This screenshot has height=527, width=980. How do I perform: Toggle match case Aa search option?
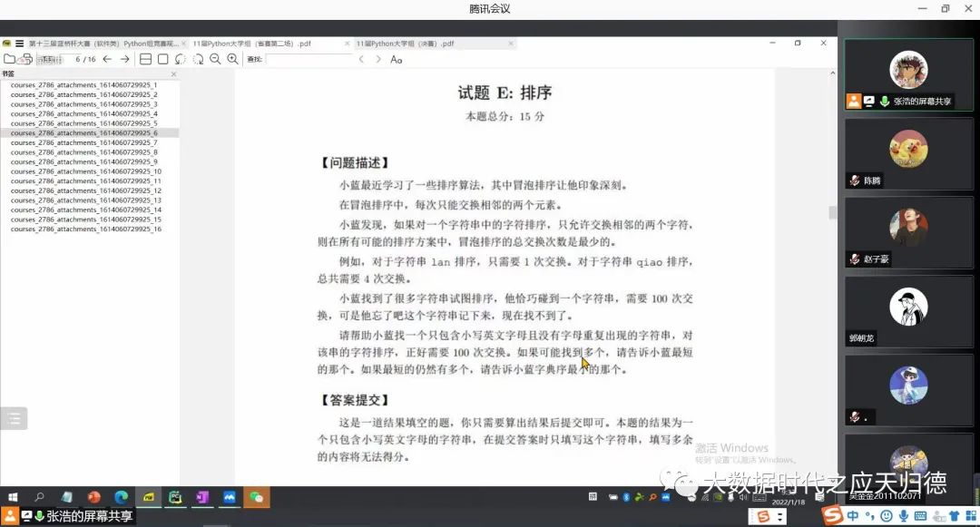click(396, 59)
